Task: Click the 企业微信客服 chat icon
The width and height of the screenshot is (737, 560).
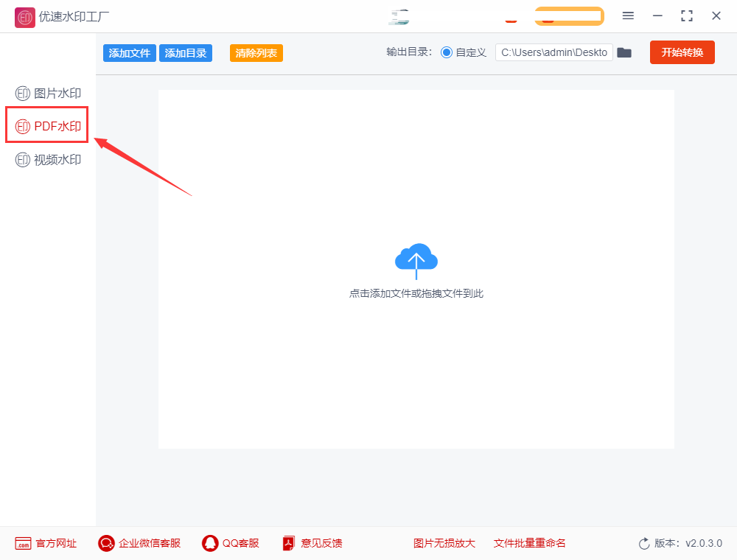Action: click(x=106, y=544)
